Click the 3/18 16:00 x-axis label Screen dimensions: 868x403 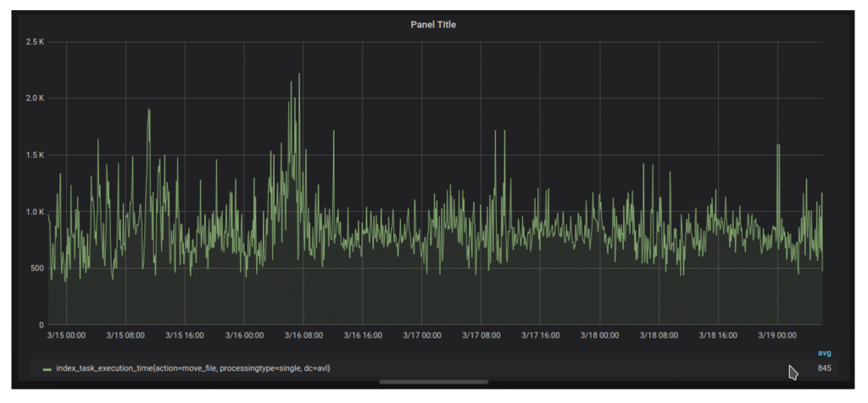coord(718,336)
